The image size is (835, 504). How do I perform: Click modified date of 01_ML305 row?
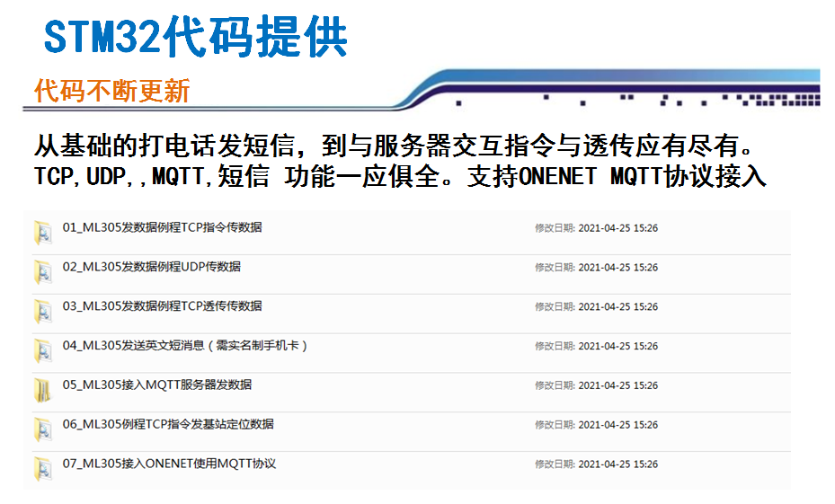597,228
